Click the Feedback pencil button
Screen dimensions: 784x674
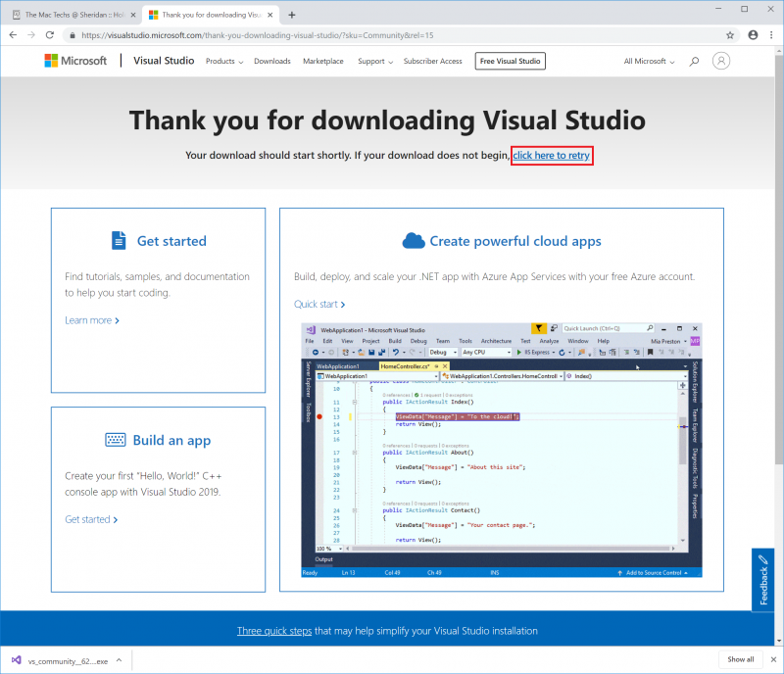(763, 580)
